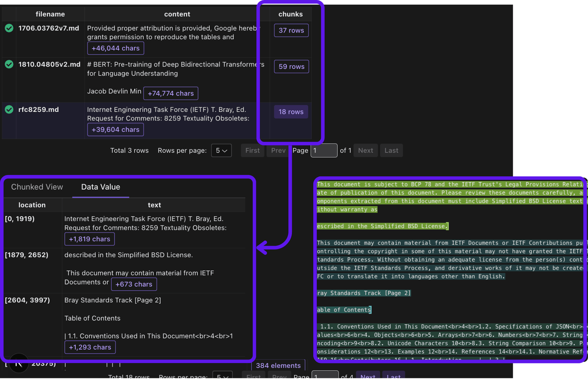The image size is (588, 379).
Task: Sort by the filename column header
Action: tap(50, 14)
